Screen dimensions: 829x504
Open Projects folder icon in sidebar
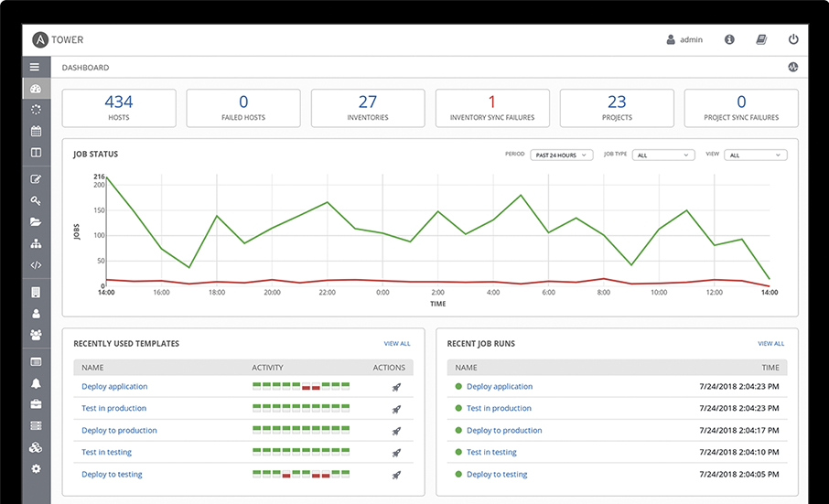(x=36, y=221)
